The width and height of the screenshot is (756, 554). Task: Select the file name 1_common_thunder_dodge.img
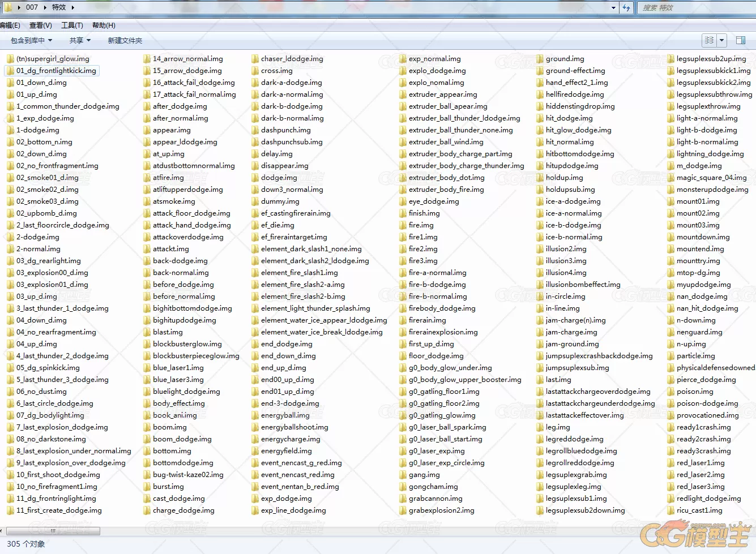(x=68, y=106)
